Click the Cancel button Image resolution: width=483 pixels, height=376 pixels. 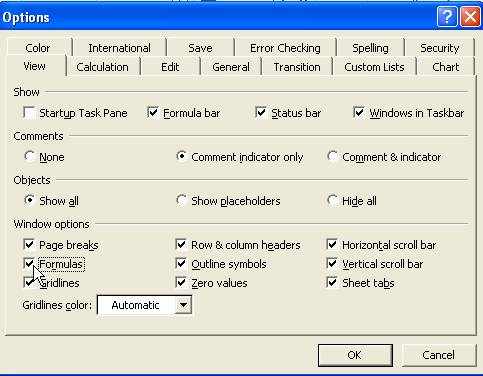click(439, 355)
